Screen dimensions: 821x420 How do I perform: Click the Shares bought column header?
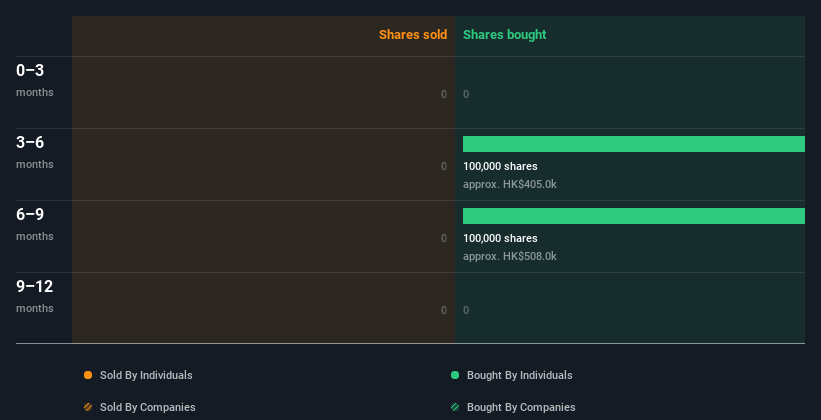pyautogui.click(x=504, y=35)
